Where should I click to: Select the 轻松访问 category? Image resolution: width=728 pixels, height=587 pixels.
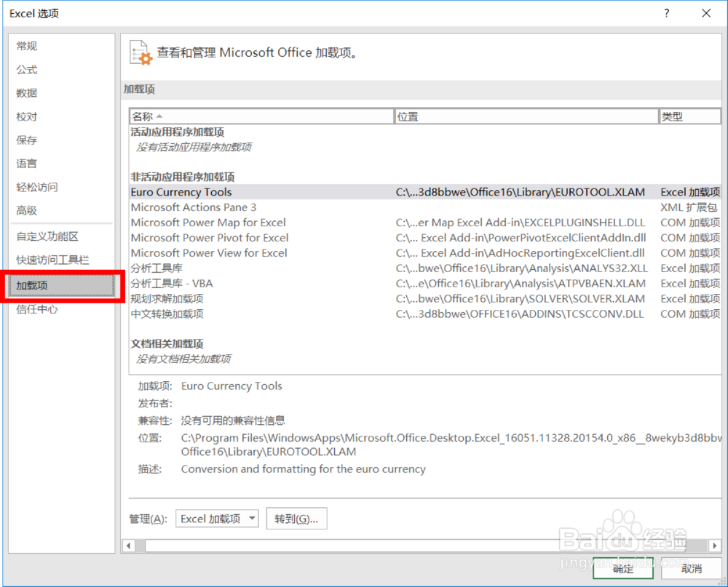[x=36, y=187]
